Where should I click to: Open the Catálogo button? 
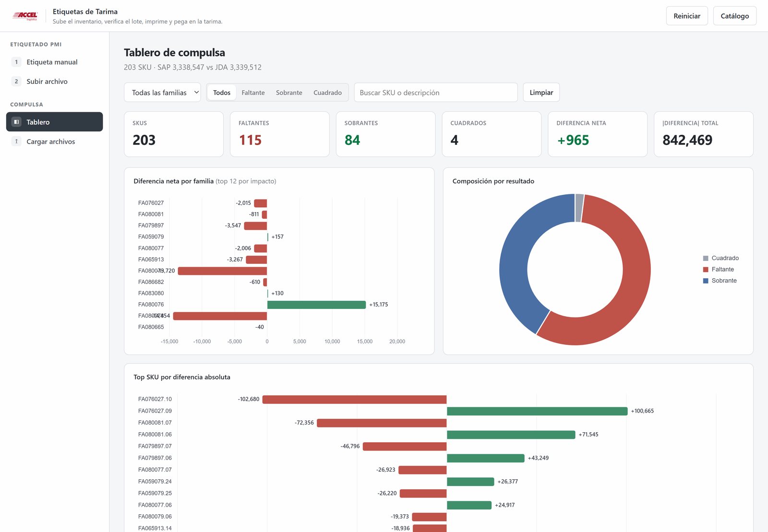(x=734, y=16)
